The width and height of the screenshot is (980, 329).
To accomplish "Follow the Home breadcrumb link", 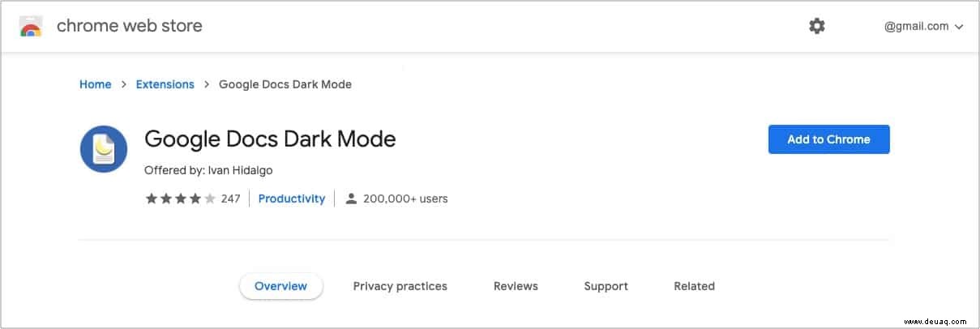I will (95, 84).
